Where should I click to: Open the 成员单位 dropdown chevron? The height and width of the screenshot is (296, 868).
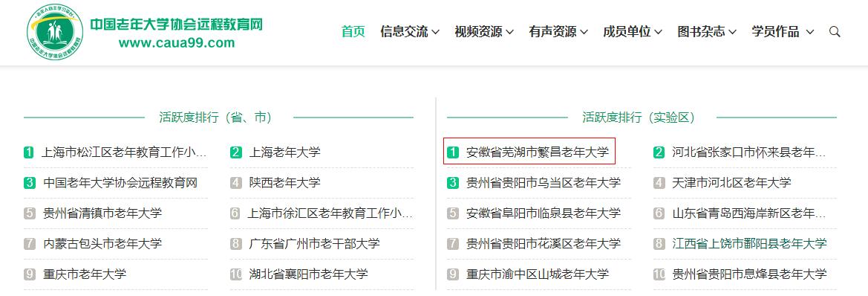658,32
